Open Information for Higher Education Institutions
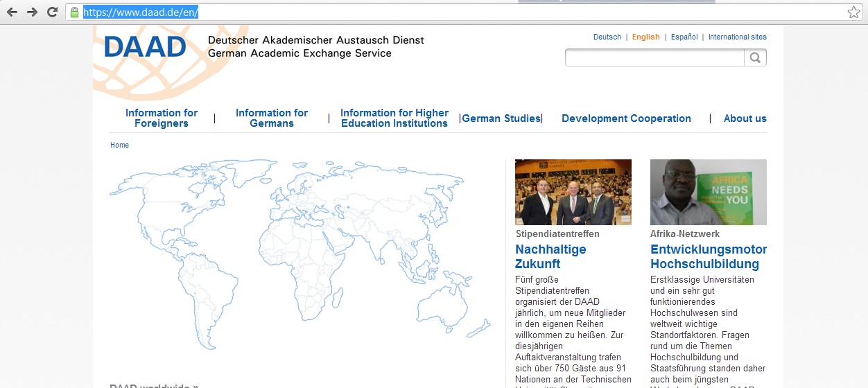 394,118
